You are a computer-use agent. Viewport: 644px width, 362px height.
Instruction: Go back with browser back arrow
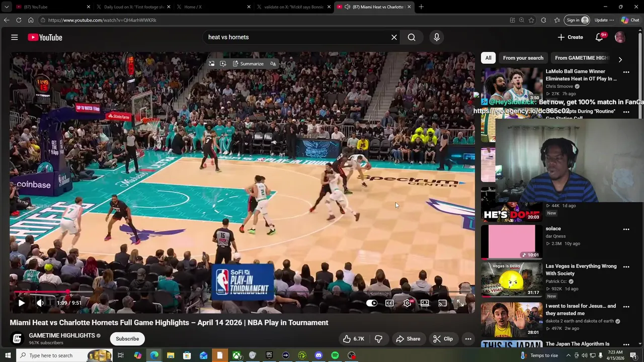pyautogui.click(x=7, y=20)
